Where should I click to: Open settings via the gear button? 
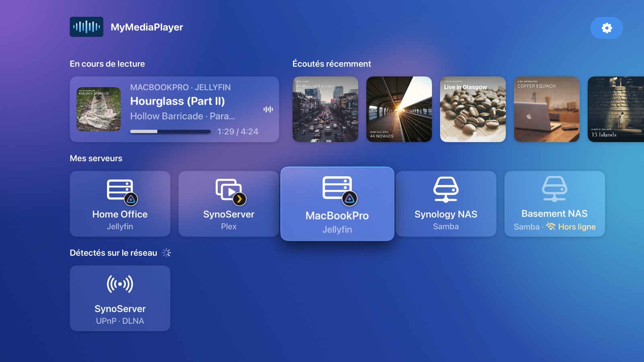tap(606, 28)
